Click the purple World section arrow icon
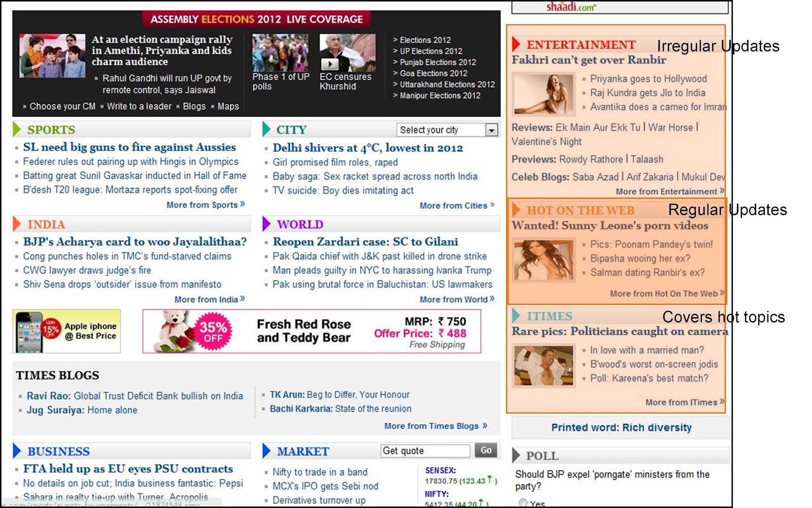 point(266,224)
